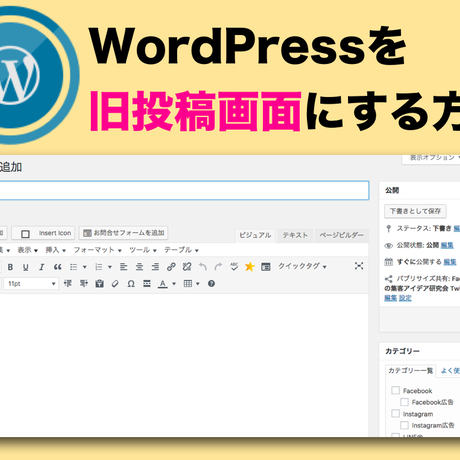
Task: Open the テーブル menu
Action: 181,250
